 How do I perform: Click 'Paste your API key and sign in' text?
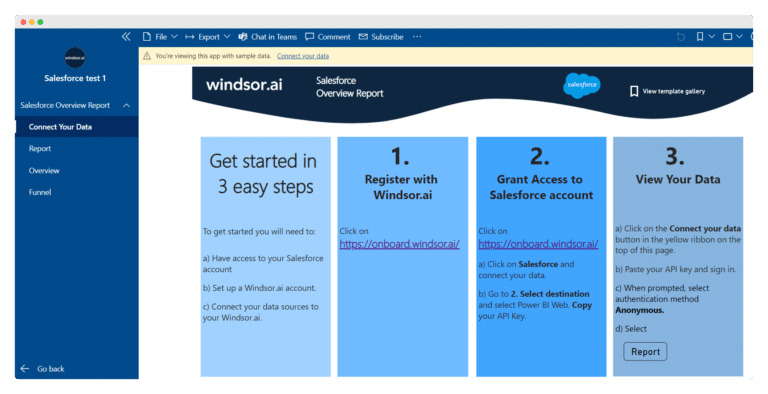(x=675, y=269)
